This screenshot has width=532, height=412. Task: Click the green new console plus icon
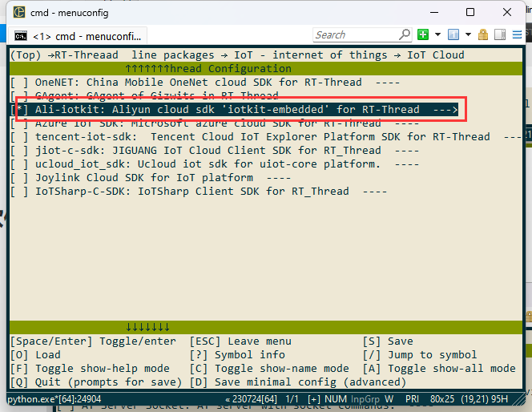pyautogui.click(x=423, y=34)
